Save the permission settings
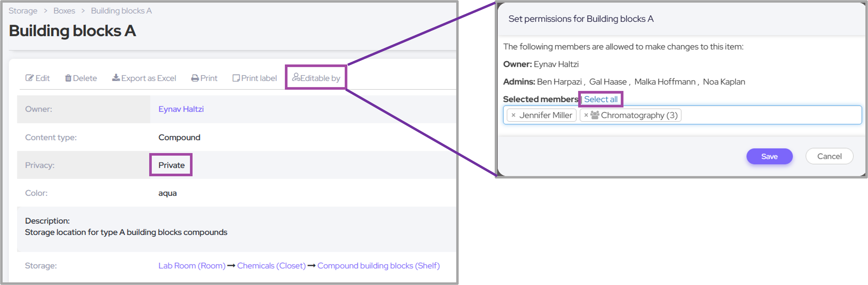The width and height of the screenshot is (868, 285). (x=769, y=156)
